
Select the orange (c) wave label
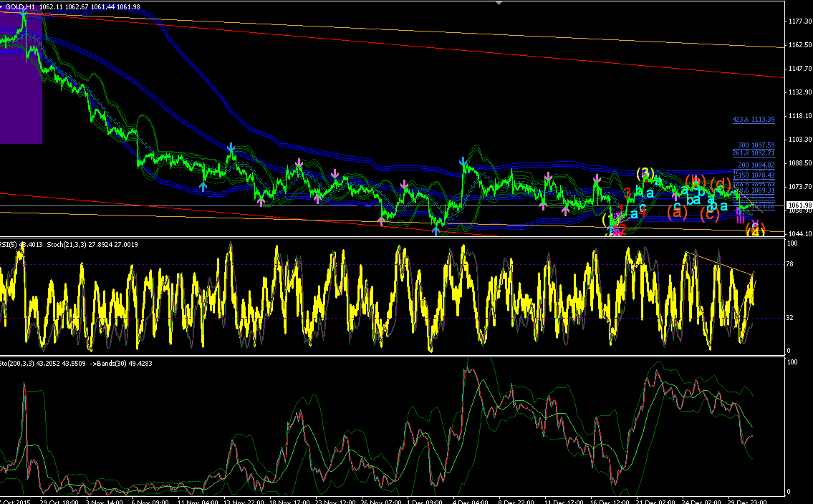coord(710,215)
